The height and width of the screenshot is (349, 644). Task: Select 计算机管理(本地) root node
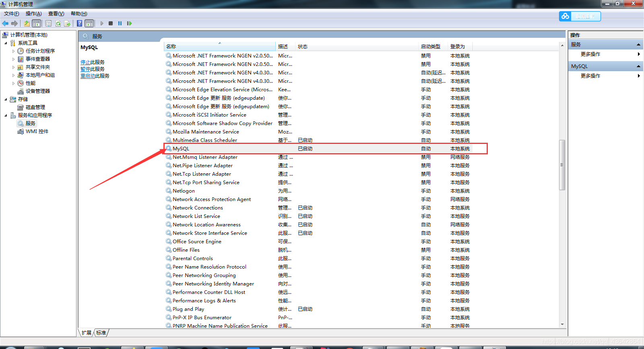click(29, 35)
